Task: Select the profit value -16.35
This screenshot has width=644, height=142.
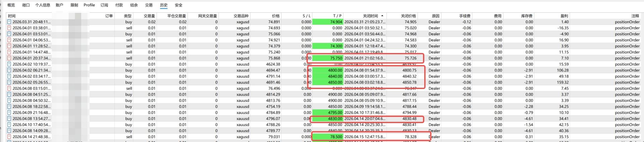Action: (x=563, y=28)
